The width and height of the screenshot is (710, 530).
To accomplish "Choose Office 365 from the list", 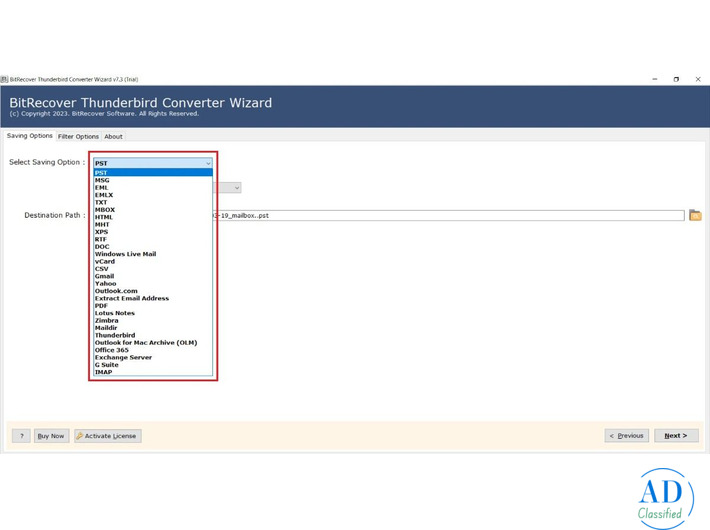I will coord(153,350).
